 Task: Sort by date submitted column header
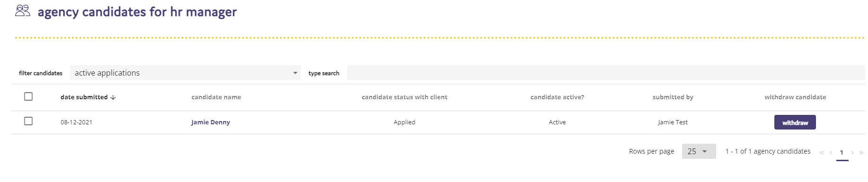pos(84,97)
